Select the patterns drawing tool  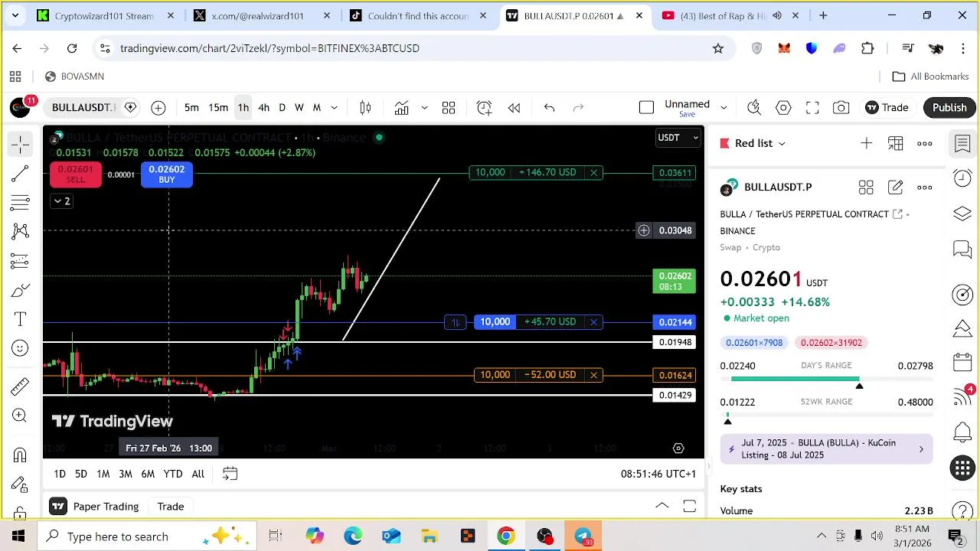point(21,231)
